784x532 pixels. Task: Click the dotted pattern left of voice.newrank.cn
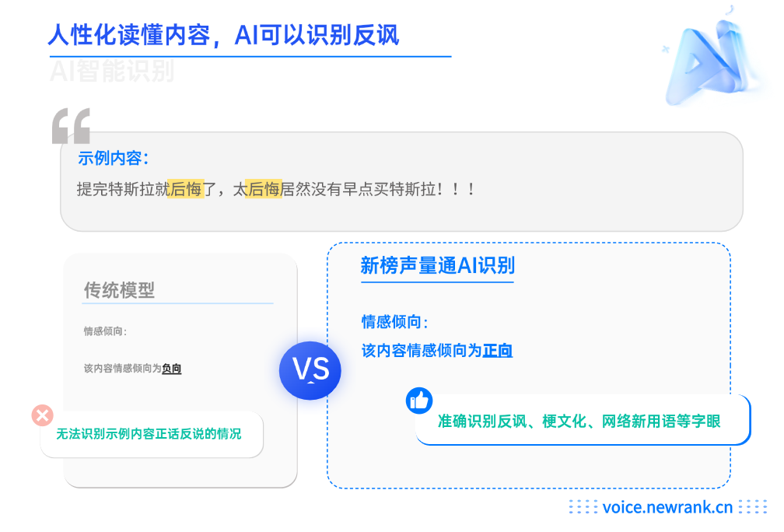pos(583,506)
